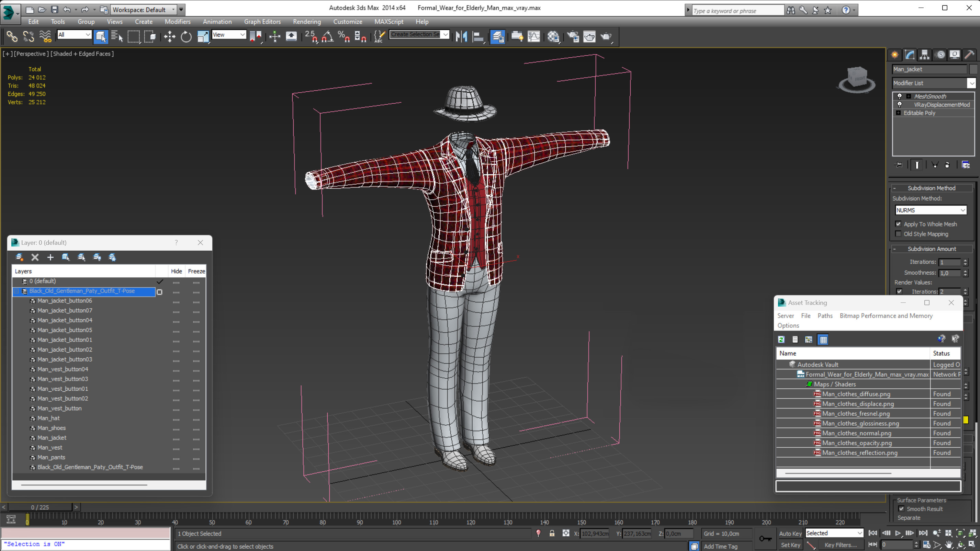
Task: Switch to the Utilities command panel
Action: (x=969, y=54)
